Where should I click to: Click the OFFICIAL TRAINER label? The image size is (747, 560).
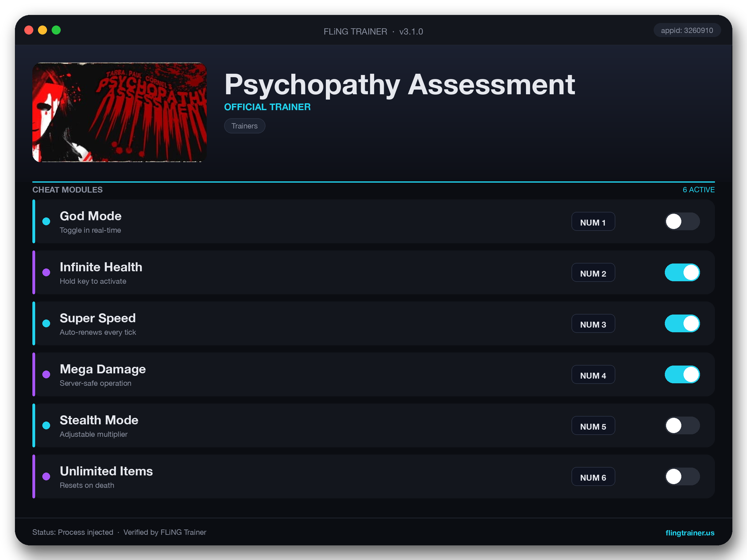267,107
